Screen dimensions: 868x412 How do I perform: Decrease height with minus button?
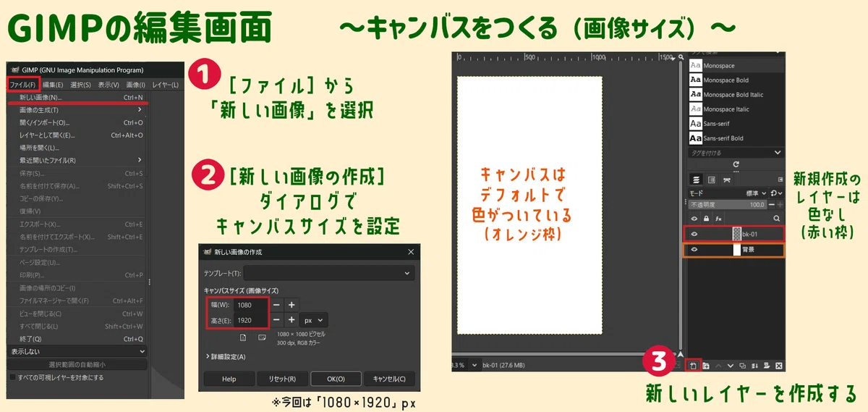(277, 319)
